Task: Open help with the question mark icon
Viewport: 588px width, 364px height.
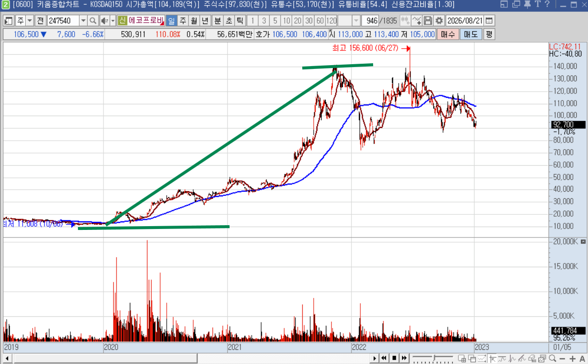Action: 547,5
